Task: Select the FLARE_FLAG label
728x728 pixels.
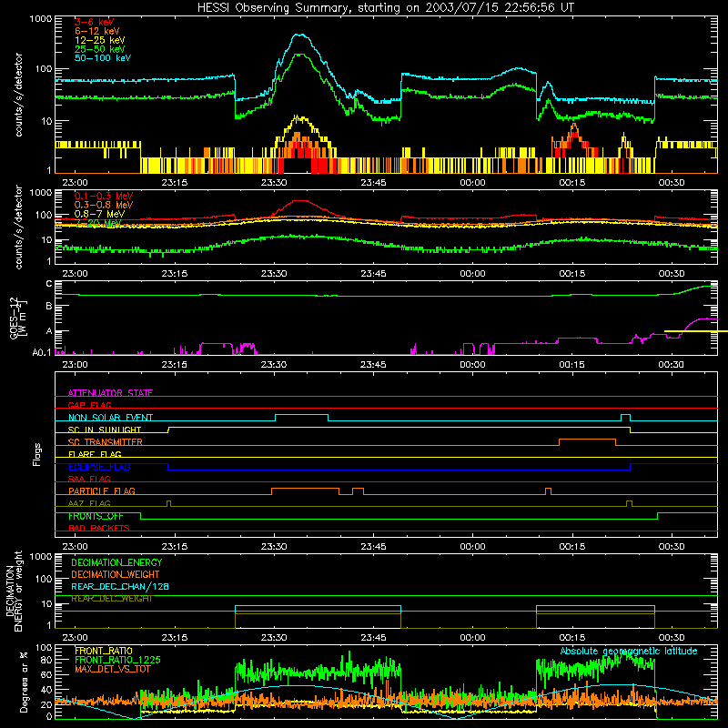Action: [x=95, y=454]
